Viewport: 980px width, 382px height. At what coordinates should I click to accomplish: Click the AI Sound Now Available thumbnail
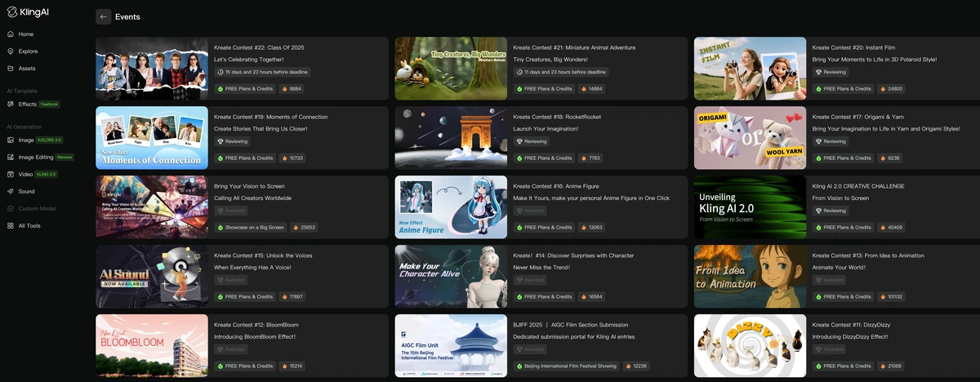[152, 277]
